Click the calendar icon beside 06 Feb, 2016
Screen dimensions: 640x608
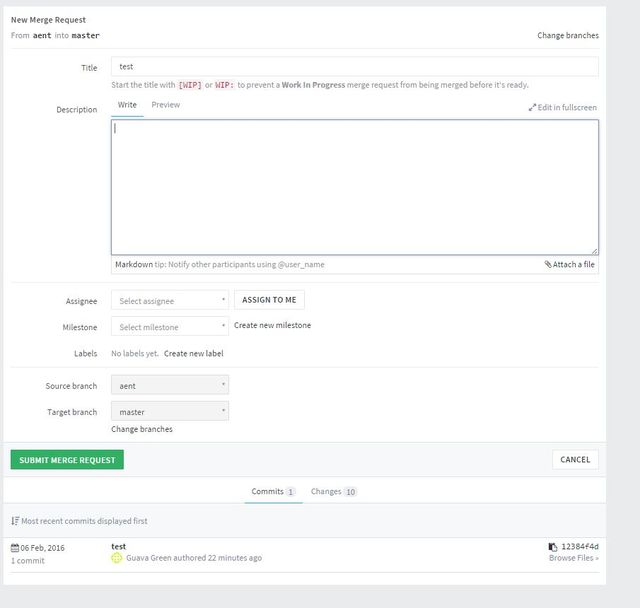(15, 548)
